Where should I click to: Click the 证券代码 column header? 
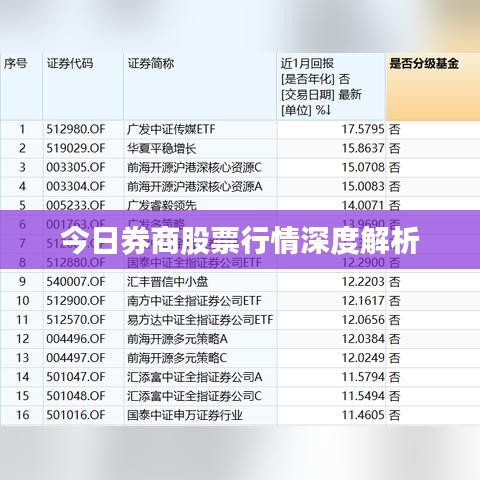click(x=70, y=63)
